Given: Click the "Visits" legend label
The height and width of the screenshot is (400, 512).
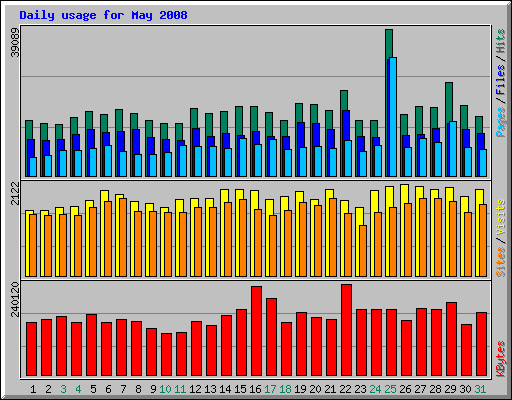Looking at the screenshot, I should click(x=501, y=217).
